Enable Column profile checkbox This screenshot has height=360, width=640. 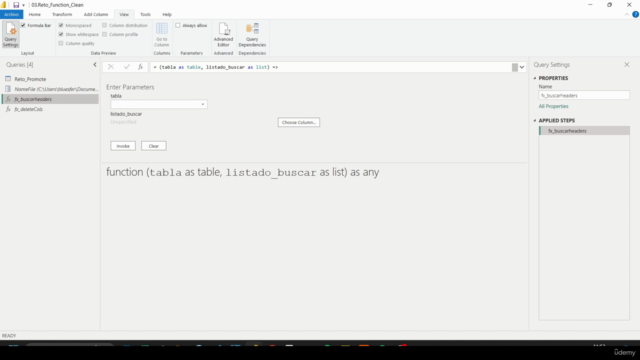click(104, 34)
